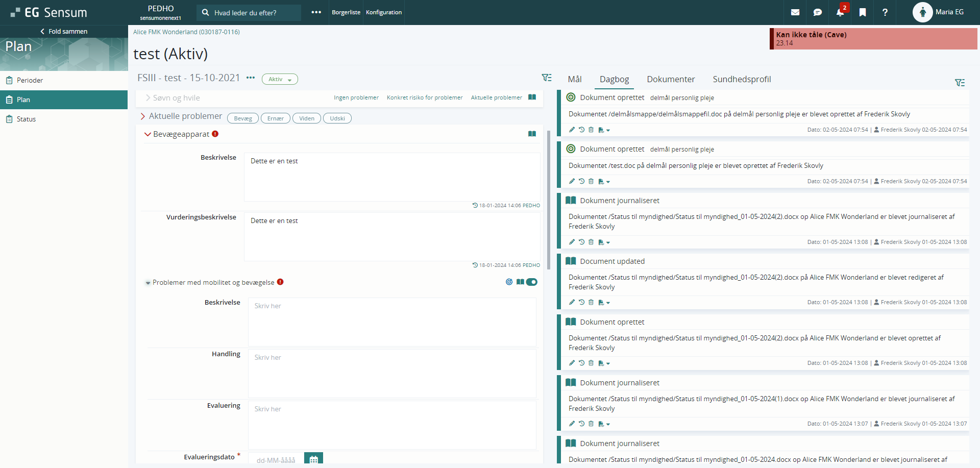Click journal book icon in Bevægeapparat row
The width and height of the screenshot is (980, 468).
(x=532, y=134)
